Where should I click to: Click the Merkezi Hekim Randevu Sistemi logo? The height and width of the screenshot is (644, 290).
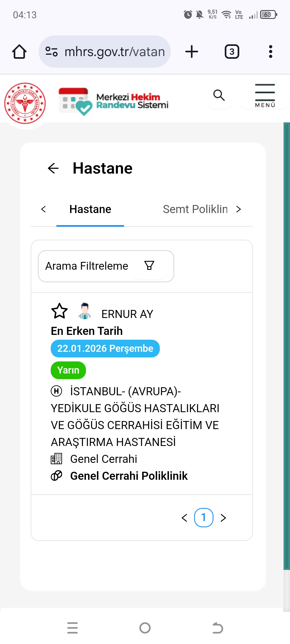click(x=113, y=101)
